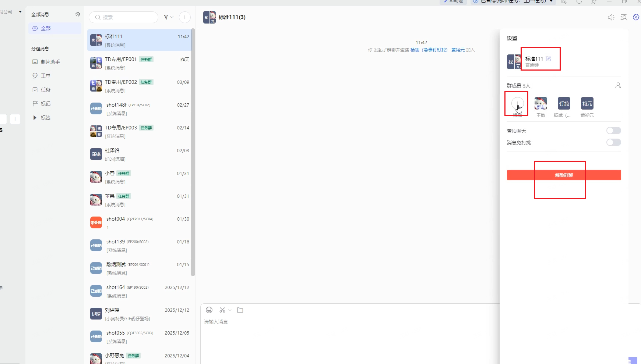641x364 pixels.
Task: Open settings gear beside 全部消息
Action: (78, 14)
